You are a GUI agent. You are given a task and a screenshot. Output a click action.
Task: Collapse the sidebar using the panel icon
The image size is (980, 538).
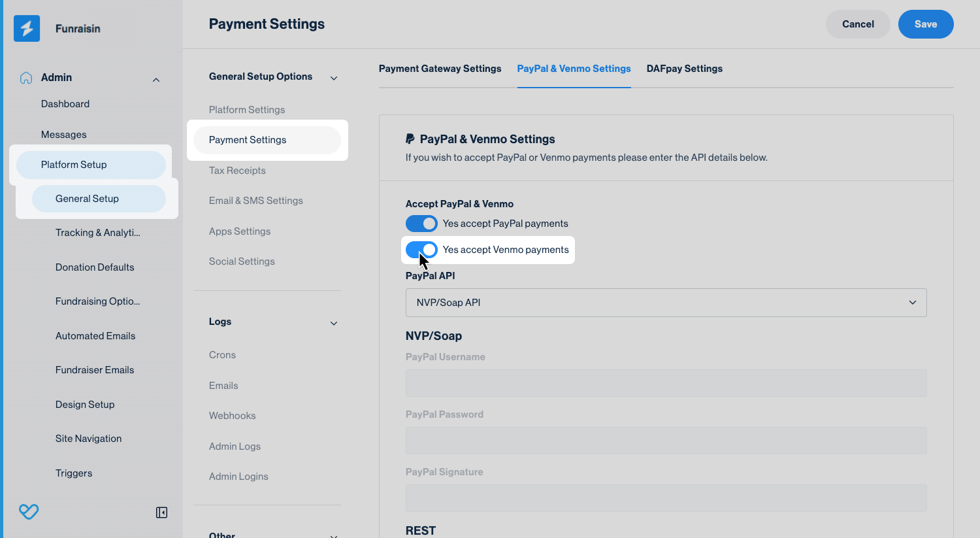(161, 513)
